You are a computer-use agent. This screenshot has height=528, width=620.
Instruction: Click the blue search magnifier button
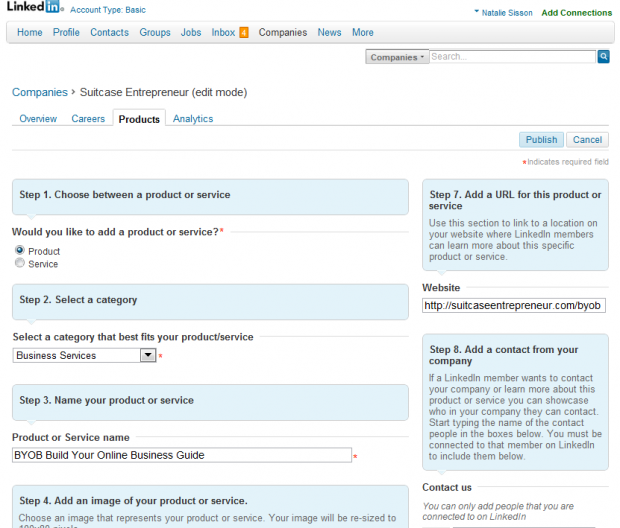(x=603, y=57)
